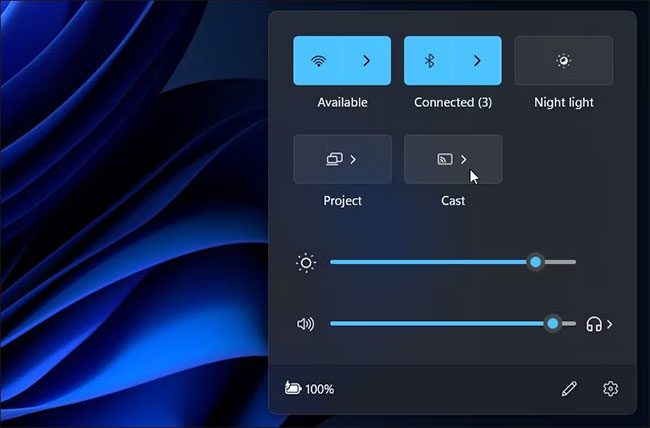Open the Cast tile
Viewport: 650px width, 428px height.
[453, 159]
